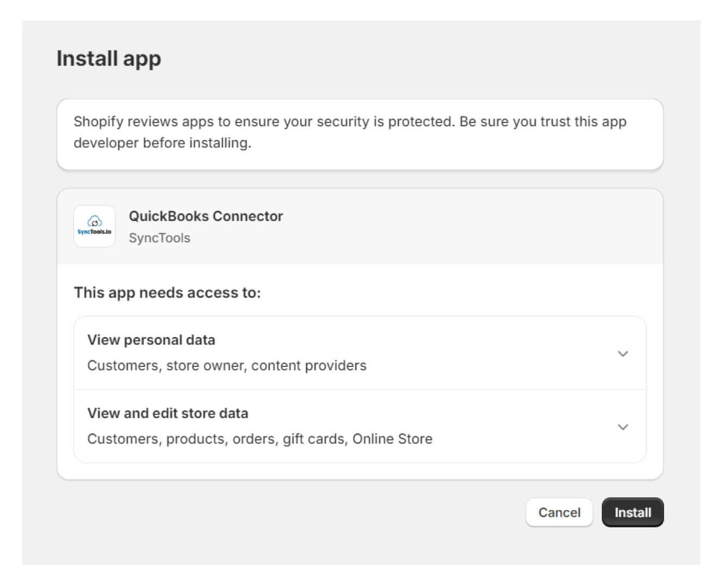Click the SyncTools.io app logo
The height and width of the screenshot is (588, 723).
pyautogui.click(x=94, y=226)
